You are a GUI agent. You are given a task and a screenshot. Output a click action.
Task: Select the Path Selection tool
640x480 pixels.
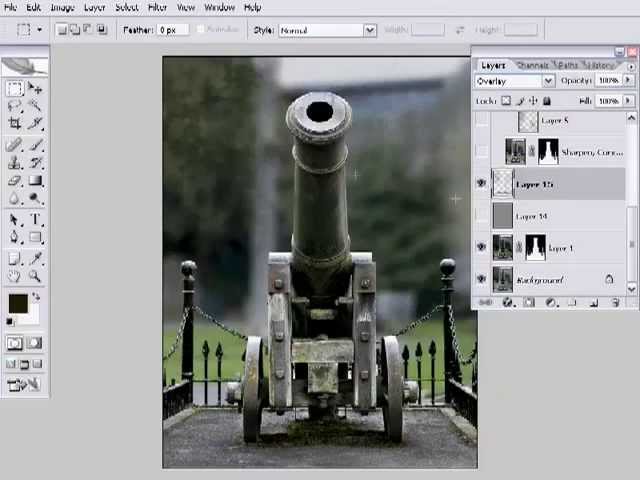tap(14, 219)
